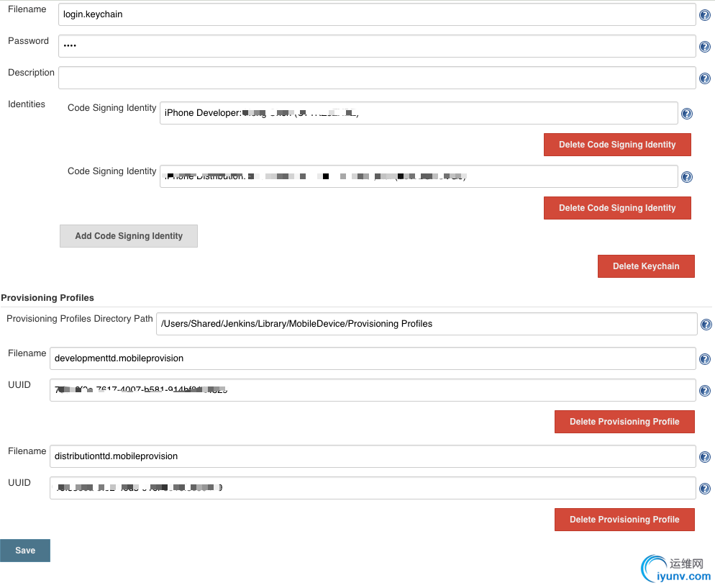
Task: Open help for keychain Filename field
Action: pos(704,15)
